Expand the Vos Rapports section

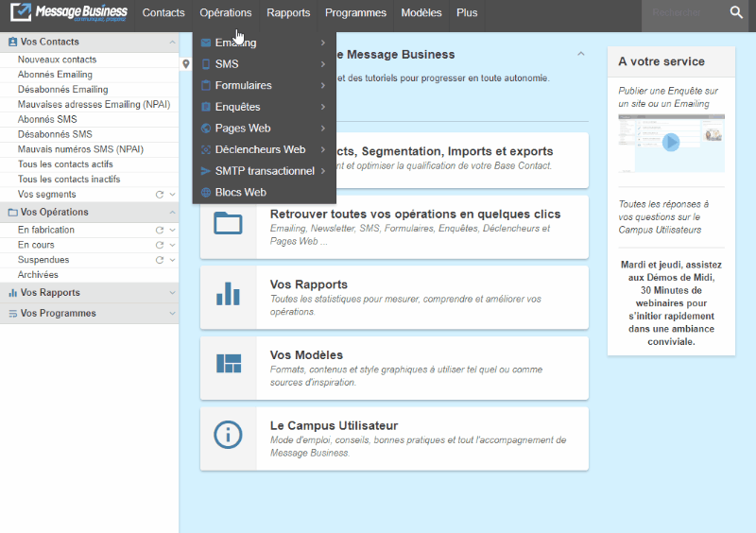[172, 293]
